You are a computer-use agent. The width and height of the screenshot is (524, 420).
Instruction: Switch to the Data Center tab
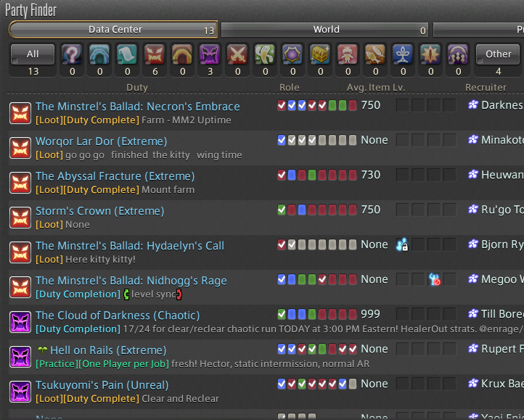(114, 30)
